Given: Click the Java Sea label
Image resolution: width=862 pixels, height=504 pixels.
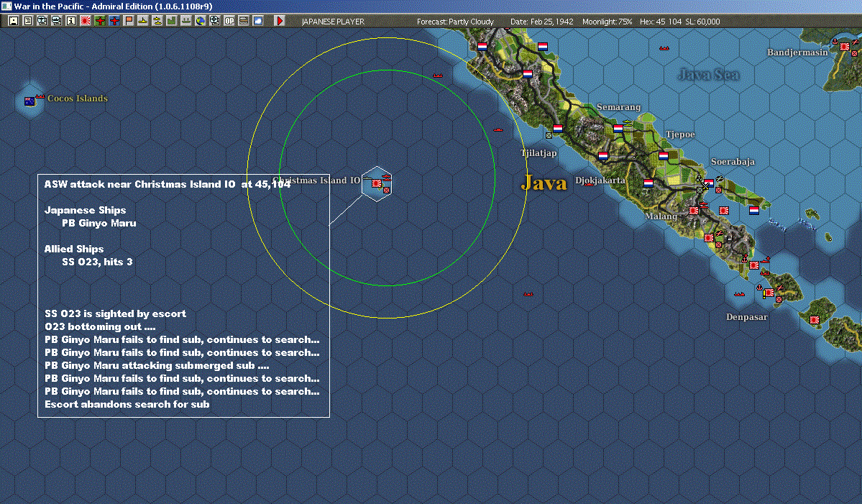Looking at the screenshot, I should click(709, 75).
